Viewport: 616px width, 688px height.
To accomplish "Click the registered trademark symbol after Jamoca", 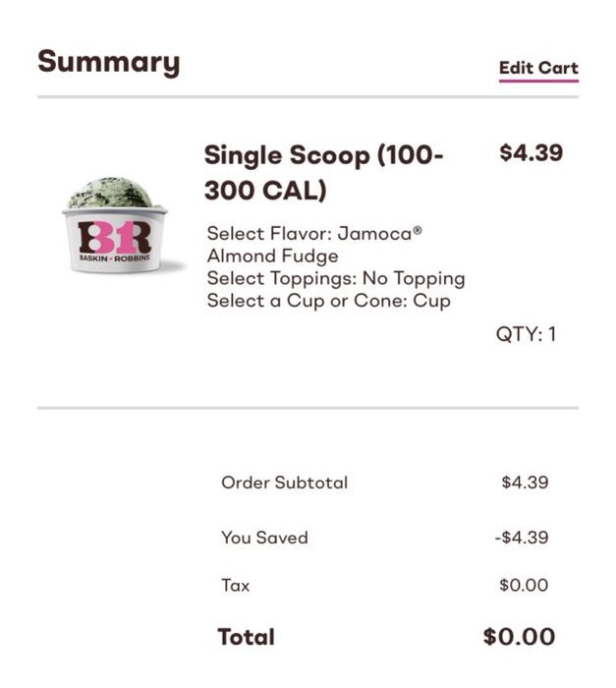I will pos(416,231).
